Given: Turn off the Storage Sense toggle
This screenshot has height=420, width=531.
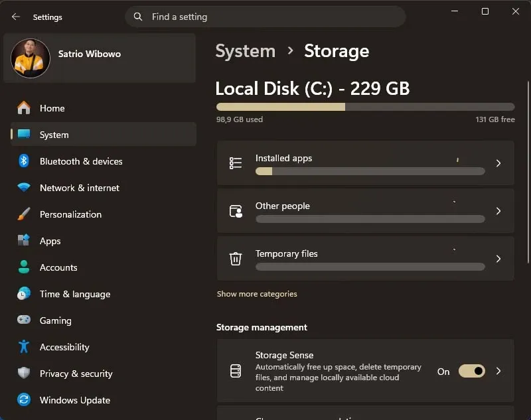Looking at the screenshot, I should click(x=472, y=372).
